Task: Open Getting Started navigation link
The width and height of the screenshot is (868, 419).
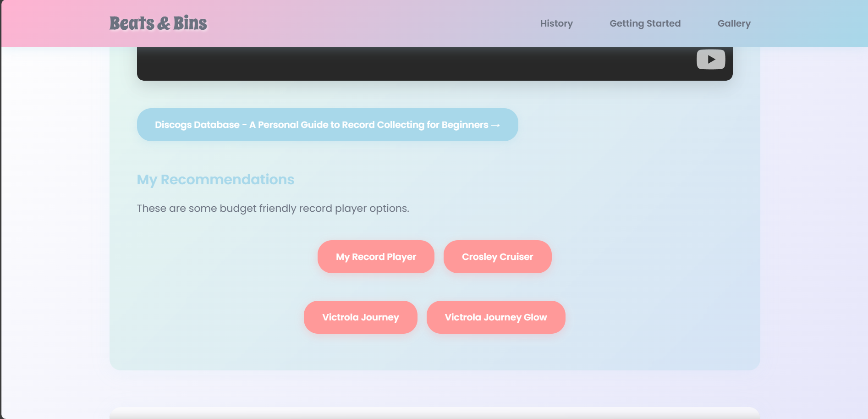Action: pyautogui.click(x=645, y=23)
